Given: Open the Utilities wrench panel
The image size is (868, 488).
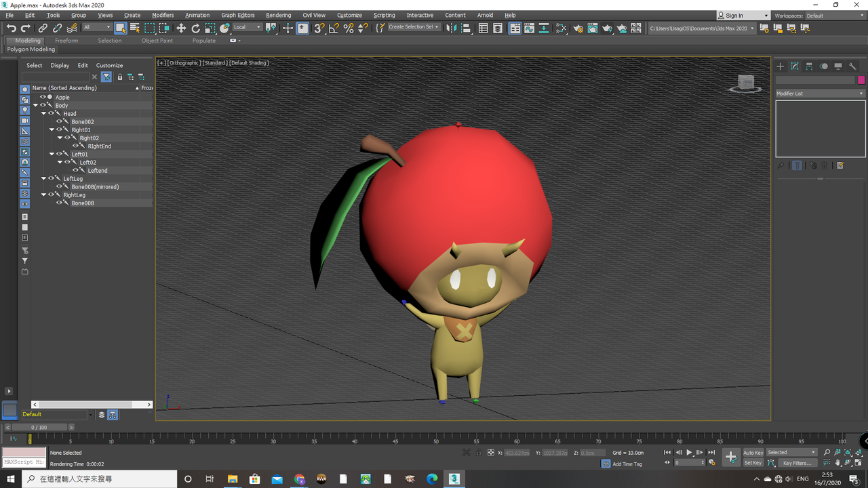Looking at the screenshot, I should point(853,66).
